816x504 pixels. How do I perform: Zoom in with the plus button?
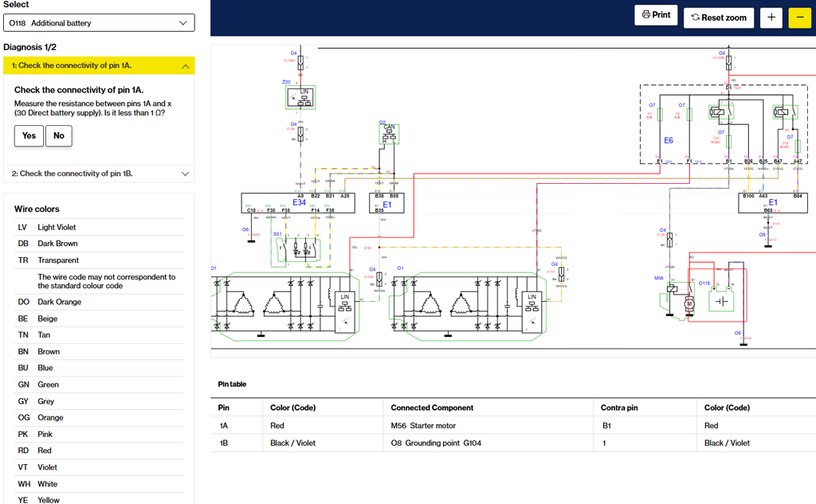click(x=771, y=18)
